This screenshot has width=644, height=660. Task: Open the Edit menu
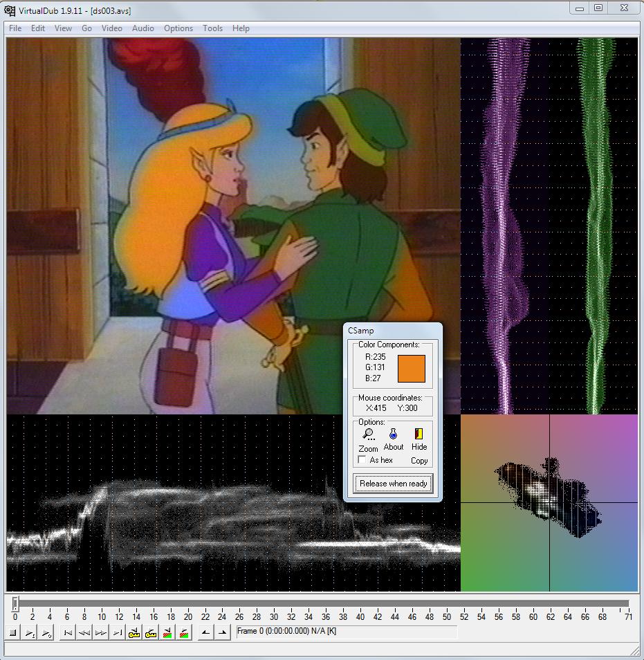point(38,28)
